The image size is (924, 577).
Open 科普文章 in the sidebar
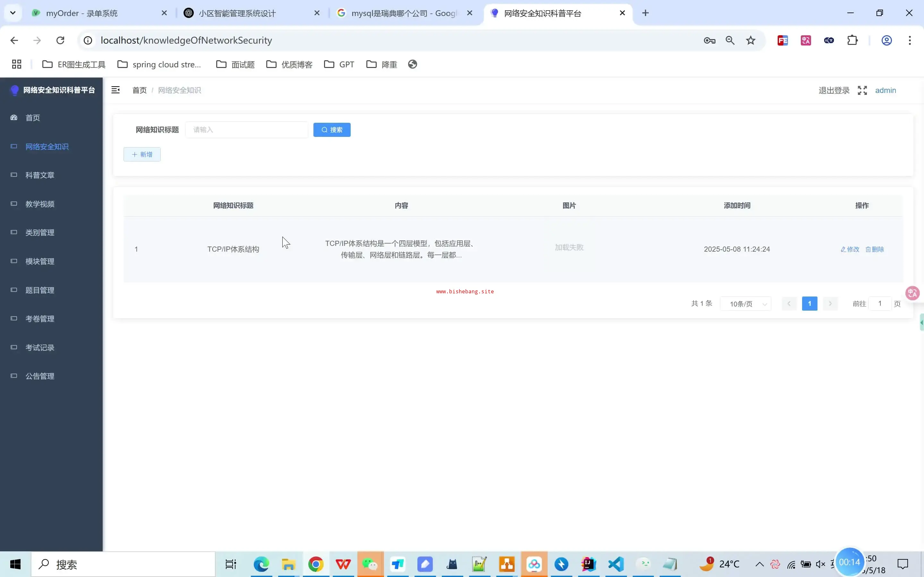(x=40, y=175)
